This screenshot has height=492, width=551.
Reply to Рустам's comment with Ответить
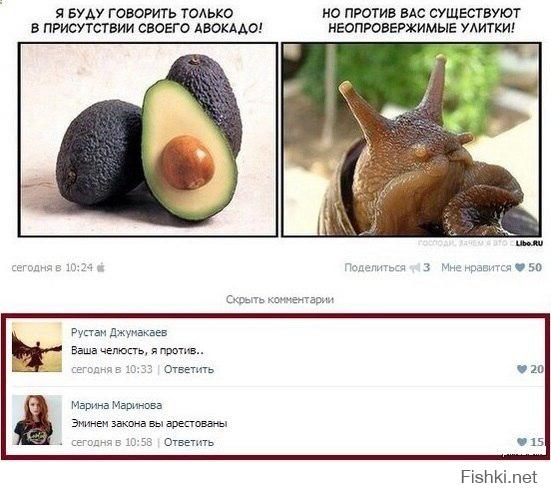point(189,369)
